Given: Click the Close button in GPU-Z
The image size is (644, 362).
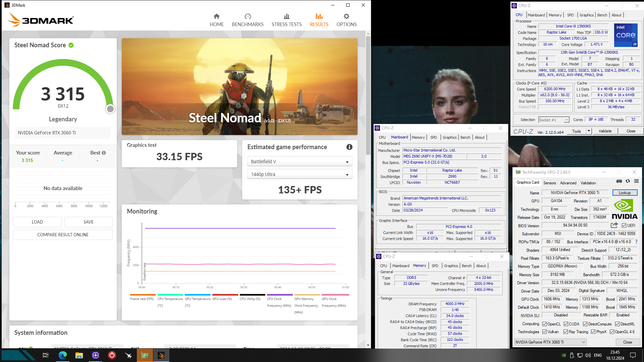Looking at the screenshot, I should 627,342.
